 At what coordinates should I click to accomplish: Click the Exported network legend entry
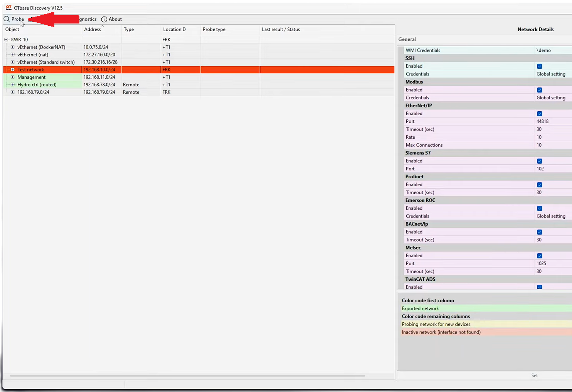point(486,308)
